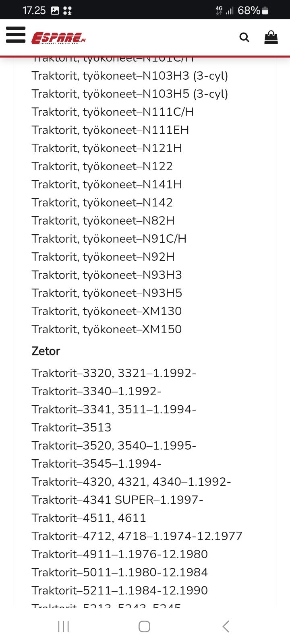Tap the Traktorit–5211–1.1984-12.1990 entry
This screenshot has width=290, height=644.
point(120,590)
